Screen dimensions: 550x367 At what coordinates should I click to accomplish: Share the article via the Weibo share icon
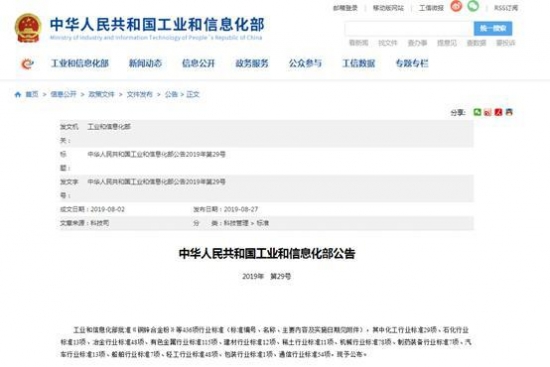[x=488, y=112]
